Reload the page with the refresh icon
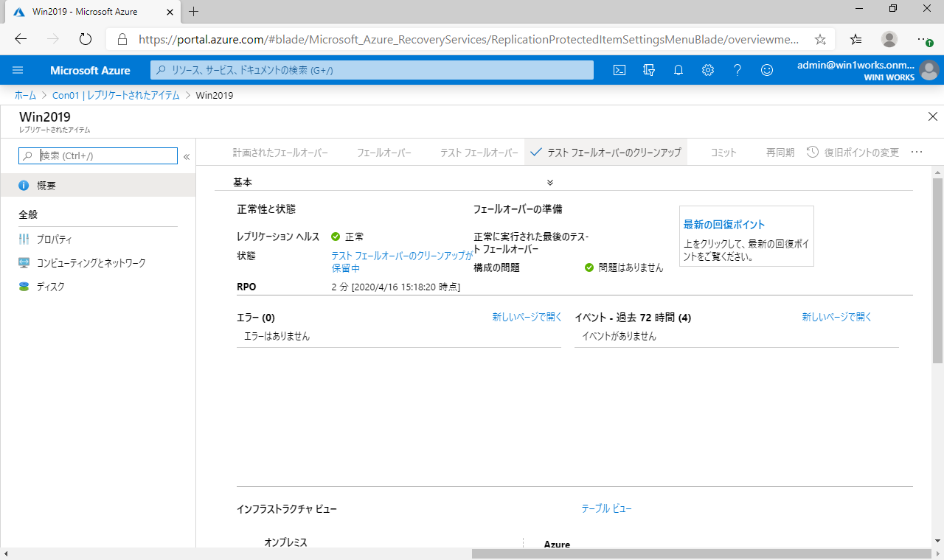 pyautogui.click(x=85, y=39)
